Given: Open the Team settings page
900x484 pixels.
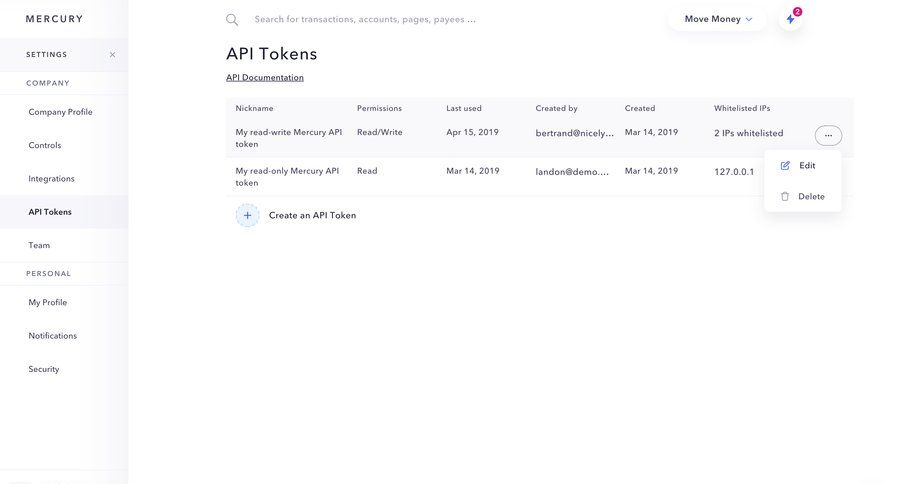Looking at the screenshot, I should (39, 245).
